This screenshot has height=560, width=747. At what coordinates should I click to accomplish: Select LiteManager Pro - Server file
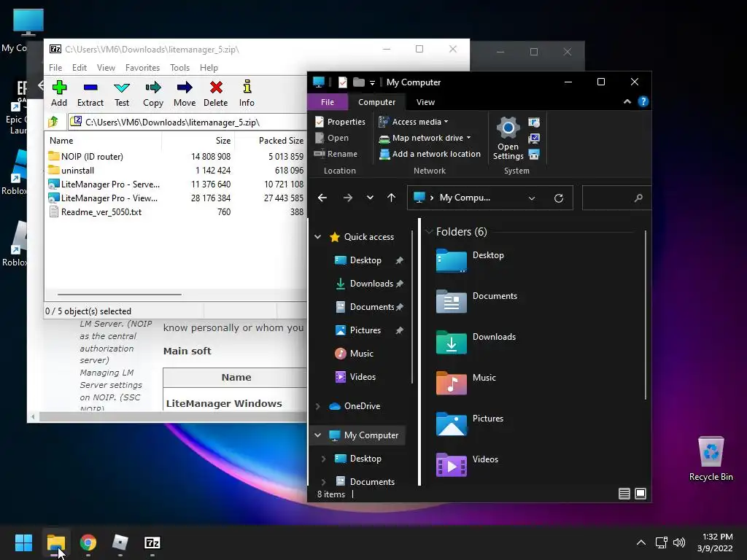(x=104, y=184)
